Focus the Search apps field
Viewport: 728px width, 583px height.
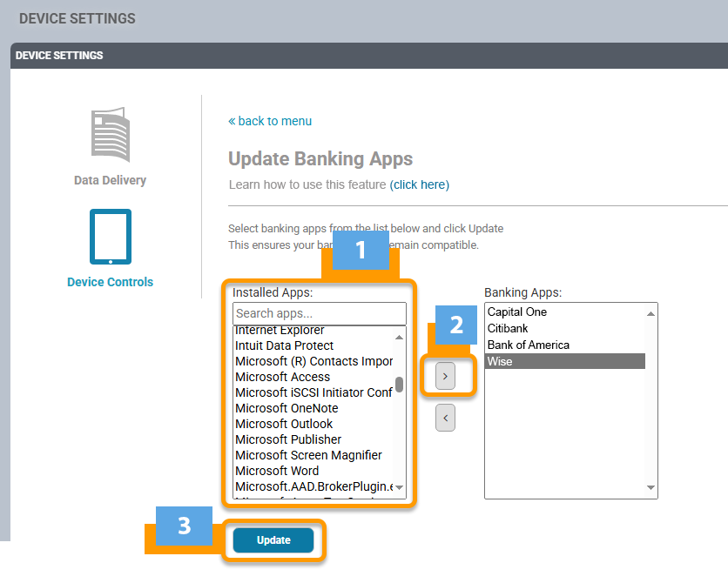tap(320, 313)
